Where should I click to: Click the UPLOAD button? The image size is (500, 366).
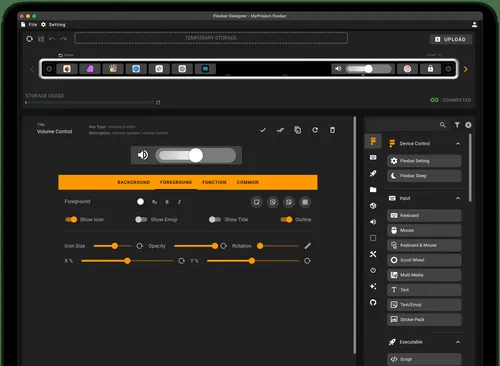coord(451,39)
